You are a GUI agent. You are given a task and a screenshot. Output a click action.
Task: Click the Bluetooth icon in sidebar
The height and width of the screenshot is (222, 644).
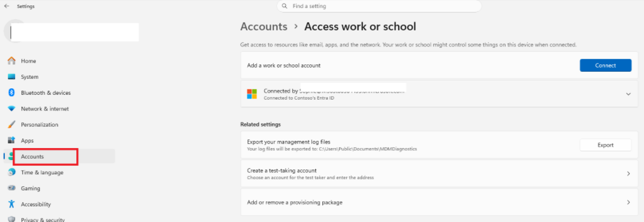[x=11, y=92]
